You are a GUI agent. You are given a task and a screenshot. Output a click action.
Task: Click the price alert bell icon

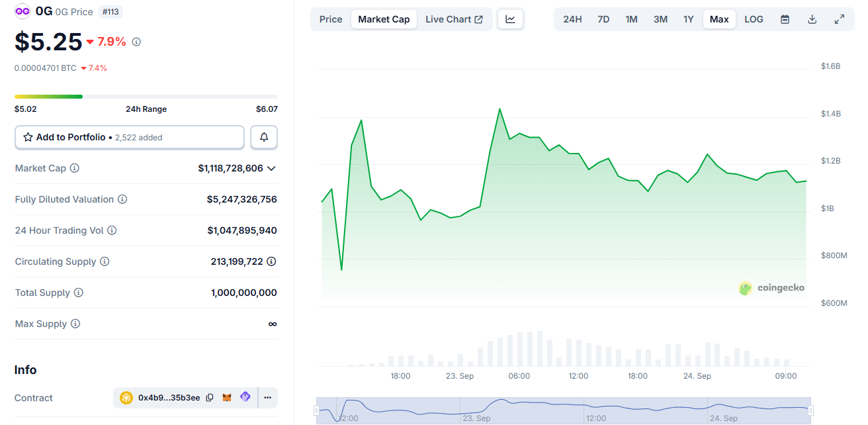click(x=264, y=137)
